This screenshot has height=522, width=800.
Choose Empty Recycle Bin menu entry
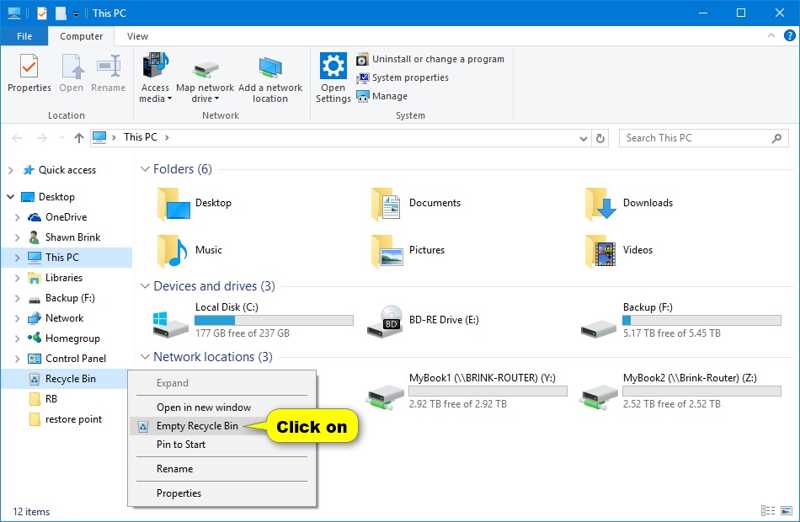coord(197,426)
